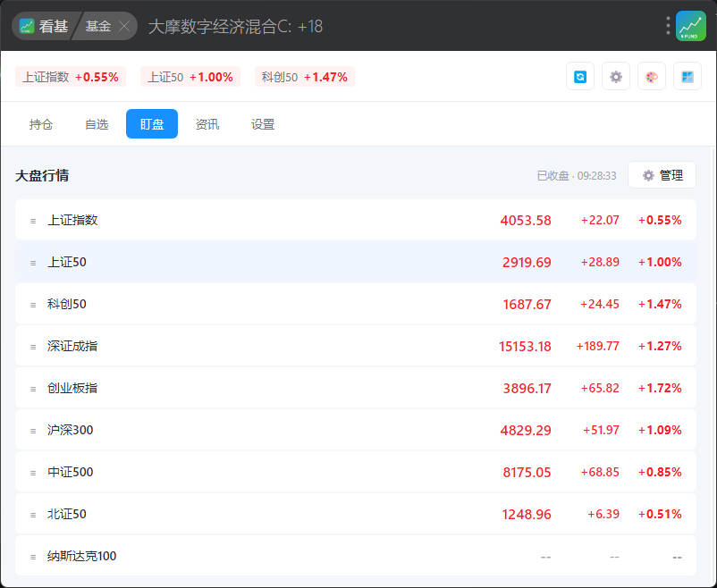The image size is (717, 588).
Task: Open the 设置 tab
Action: point(263,124)
